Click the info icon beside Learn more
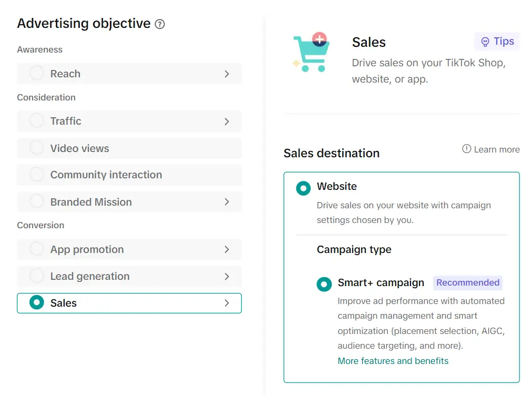This screenshot has height=395, width=532. coord(466,149)
